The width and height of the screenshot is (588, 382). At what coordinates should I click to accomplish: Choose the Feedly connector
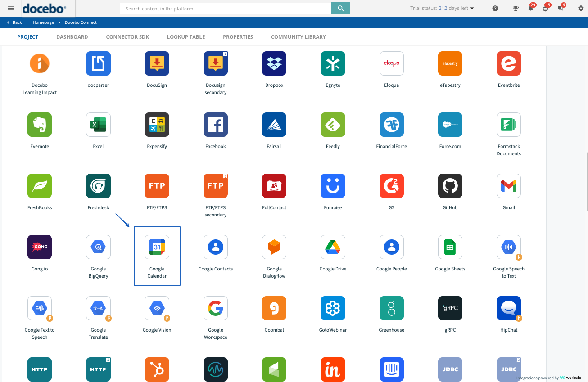333,125
